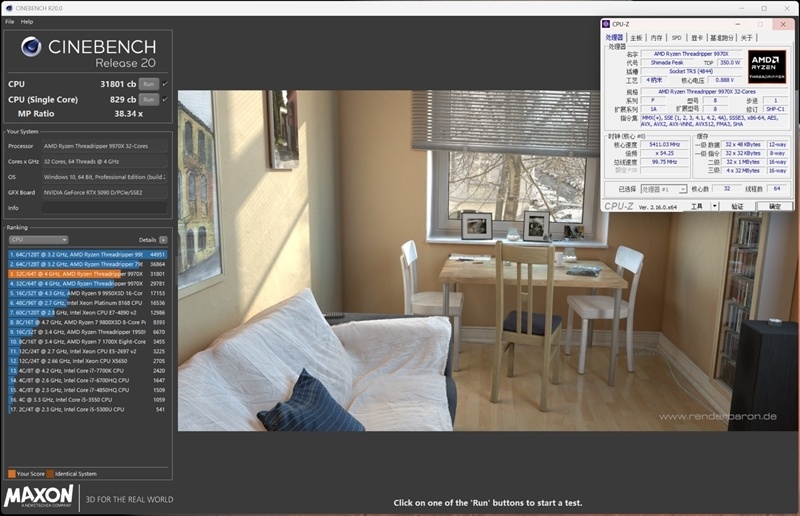
Task: Open the CPU ranking type dropdown
Action: click(x=37, y=240)
